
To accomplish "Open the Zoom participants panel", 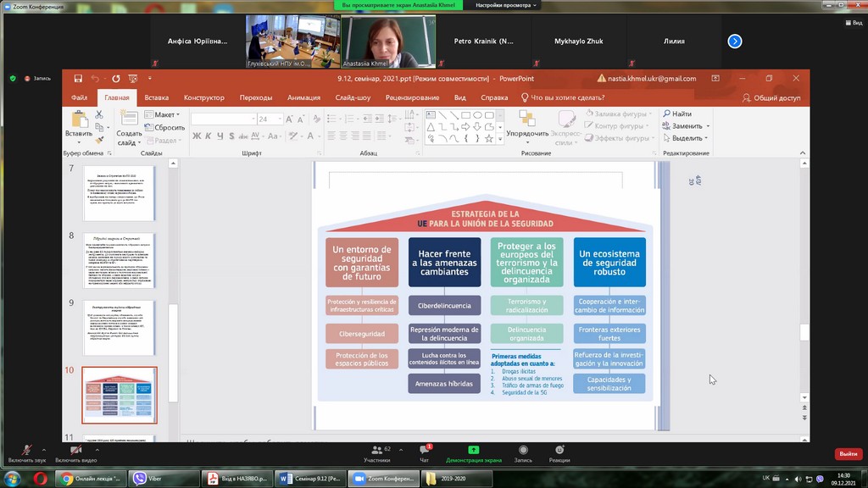I will coord(376,450).
